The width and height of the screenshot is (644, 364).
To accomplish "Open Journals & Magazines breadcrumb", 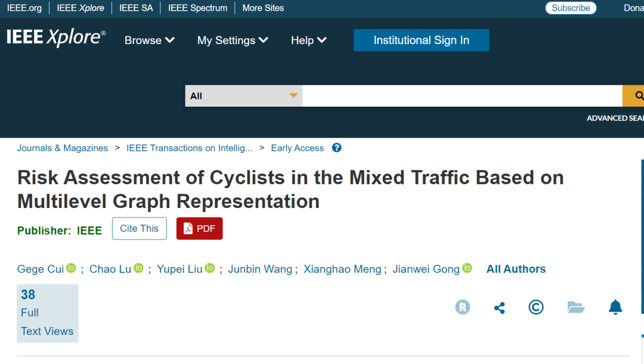I will tap(63, 148).
